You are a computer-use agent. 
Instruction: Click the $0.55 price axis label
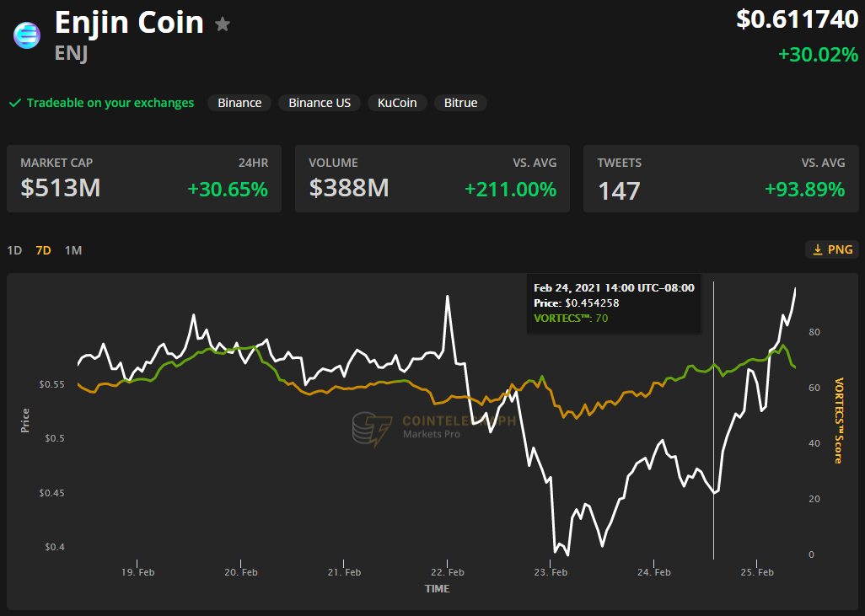pyautogui.click(x=52, y=384)
